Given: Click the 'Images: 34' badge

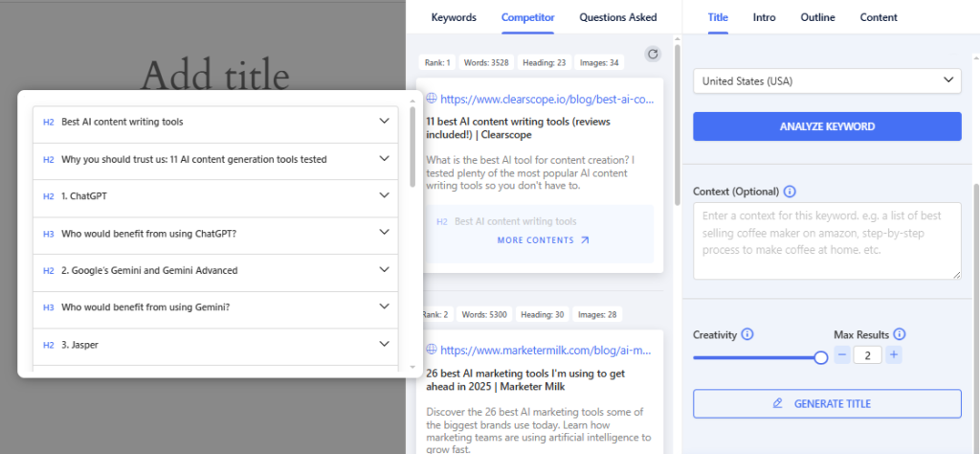Looking at the screenshot, I should [x=599, y=62].
